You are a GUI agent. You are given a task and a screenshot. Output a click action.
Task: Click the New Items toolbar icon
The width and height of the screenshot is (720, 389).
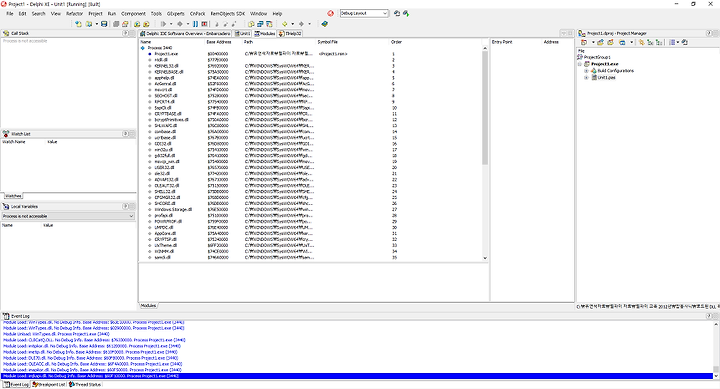point(79,24)
